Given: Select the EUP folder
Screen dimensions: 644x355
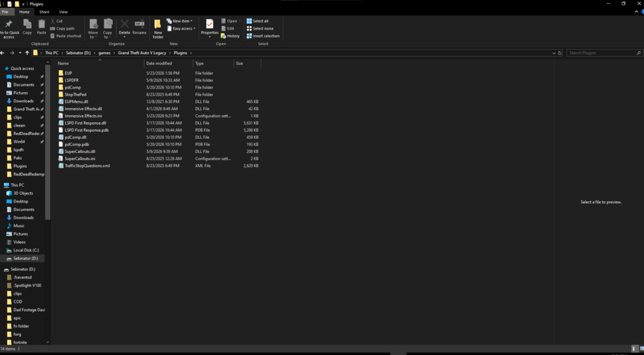Looking at the screenshot, I should click(68, 73).
